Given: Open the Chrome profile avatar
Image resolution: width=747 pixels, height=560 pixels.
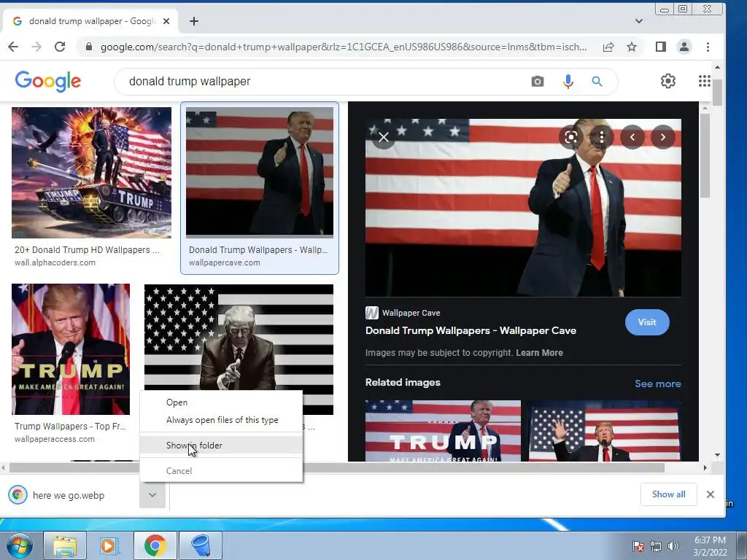Looking at the screenshot, I should coord(684,47).
